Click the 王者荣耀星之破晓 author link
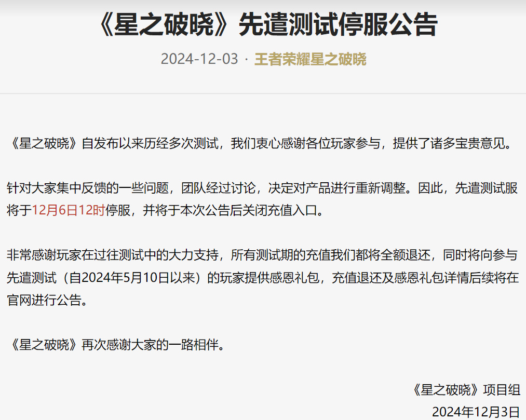 tap(311, 59)
